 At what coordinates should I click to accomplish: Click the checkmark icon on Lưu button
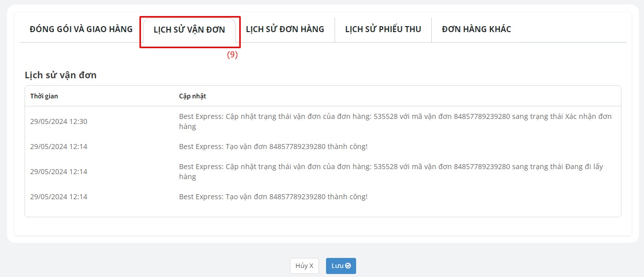pos(348,266)
